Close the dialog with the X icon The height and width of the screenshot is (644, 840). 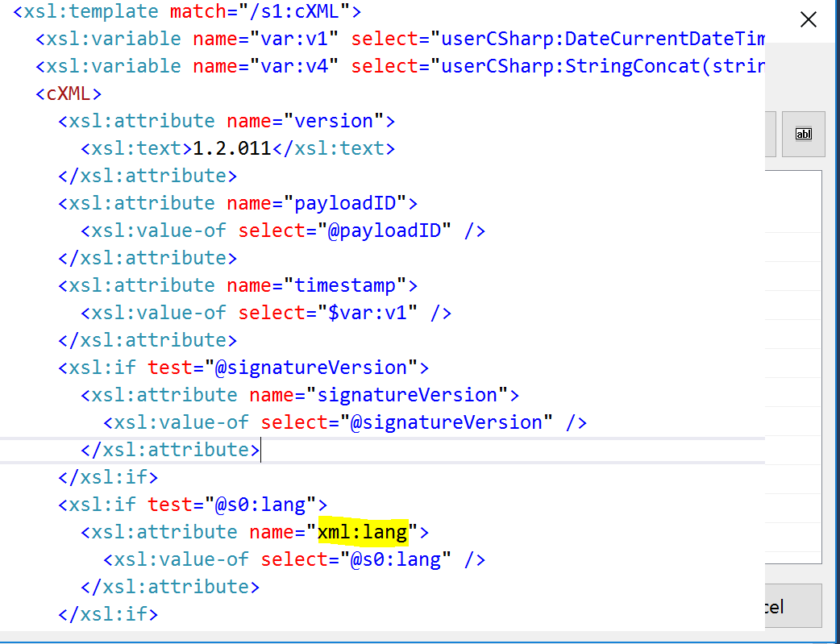808,20
